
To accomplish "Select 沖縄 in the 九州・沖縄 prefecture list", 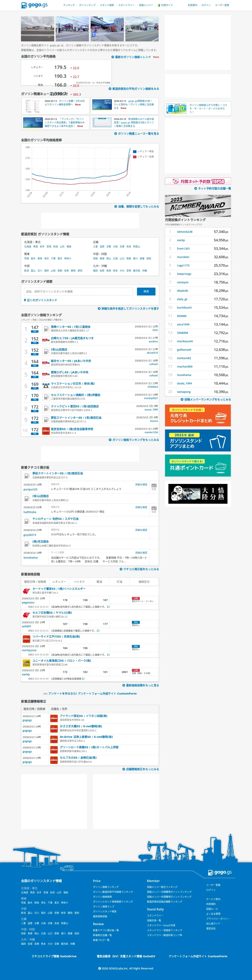I will coord(144,271).
